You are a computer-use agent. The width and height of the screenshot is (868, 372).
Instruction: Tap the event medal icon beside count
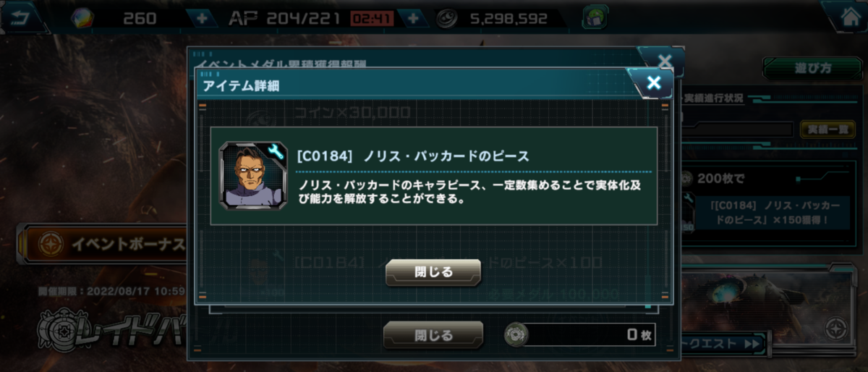pyautogui.click(x=516, y=334)
